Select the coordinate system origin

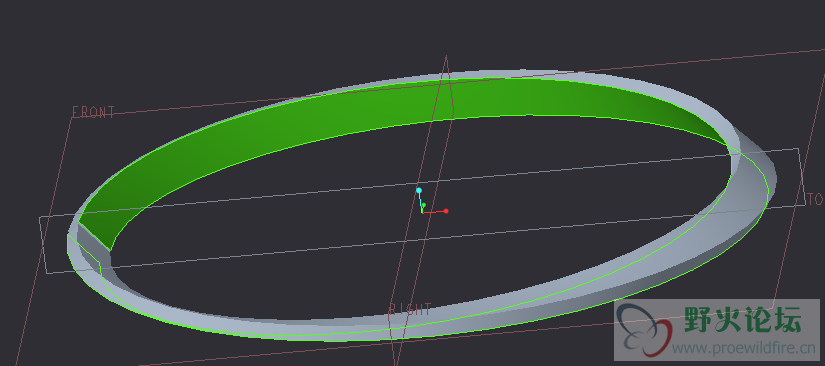pos(422,212)
